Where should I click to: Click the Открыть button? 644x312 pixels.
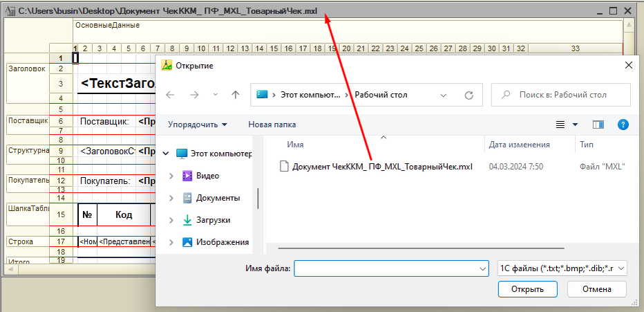coord(528,289)
